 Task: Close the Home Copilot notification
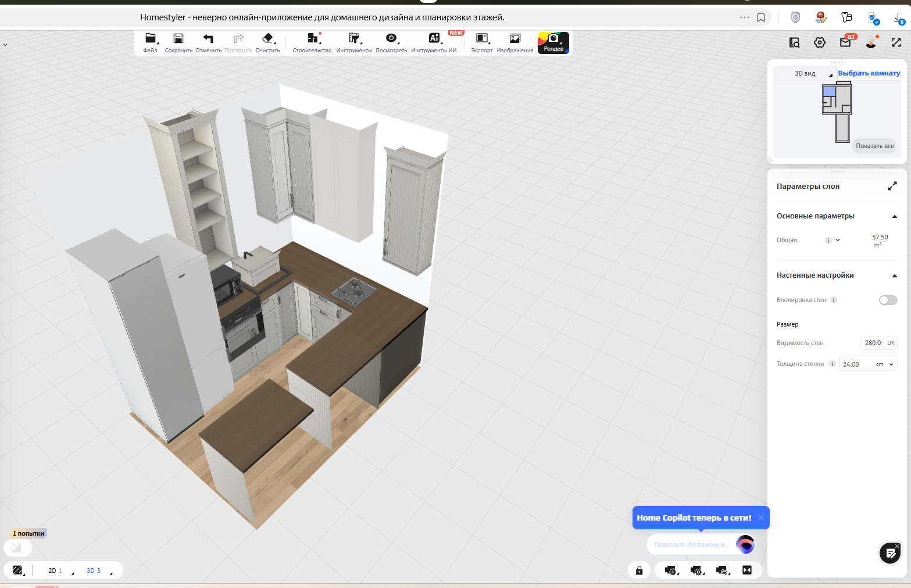pos(760,518)
